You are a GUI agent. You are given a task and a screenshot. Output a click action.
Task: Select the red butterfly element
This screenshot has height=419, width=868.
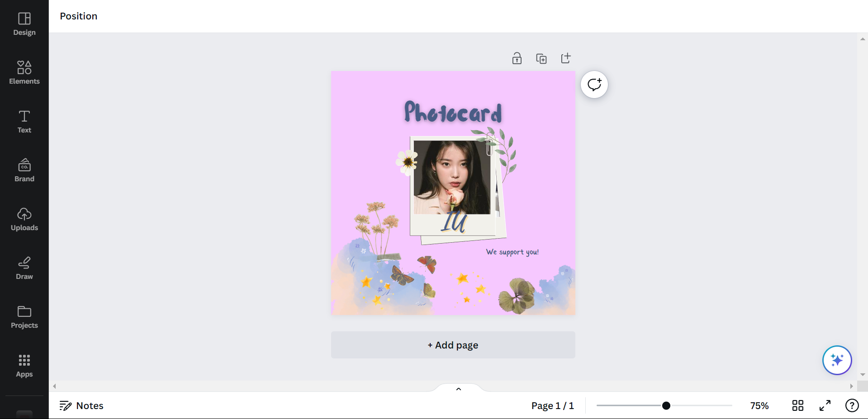[427, 264]
